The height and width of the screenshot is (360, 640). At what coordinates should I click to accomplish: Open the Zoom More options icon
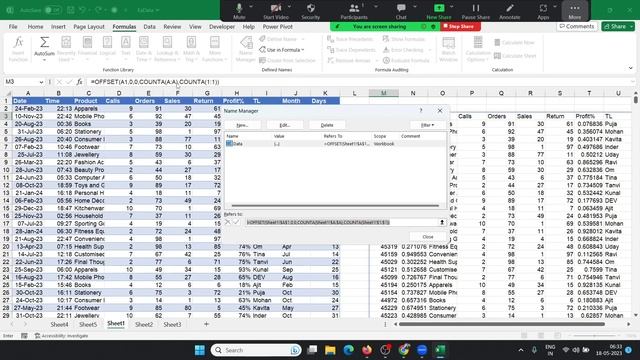tap(575, 8)
